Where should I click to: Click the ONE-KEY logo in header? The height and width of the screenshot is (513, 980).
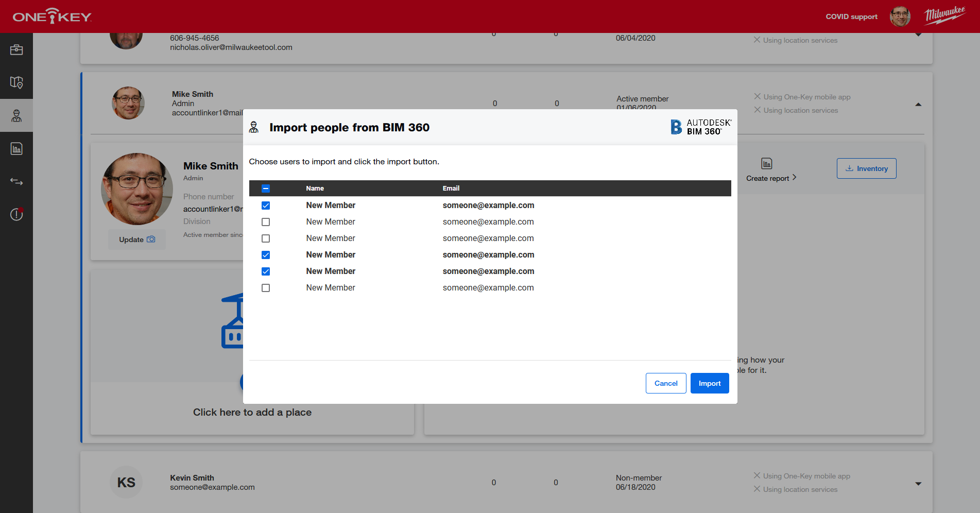coord(52,16)
